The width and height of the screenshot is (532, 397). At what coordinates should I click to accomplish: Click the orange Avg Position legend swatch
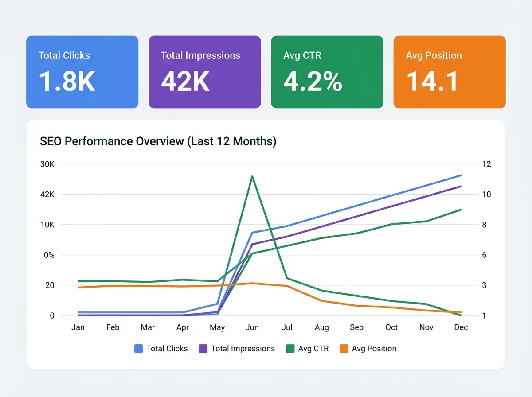click(x=344, y=349)
